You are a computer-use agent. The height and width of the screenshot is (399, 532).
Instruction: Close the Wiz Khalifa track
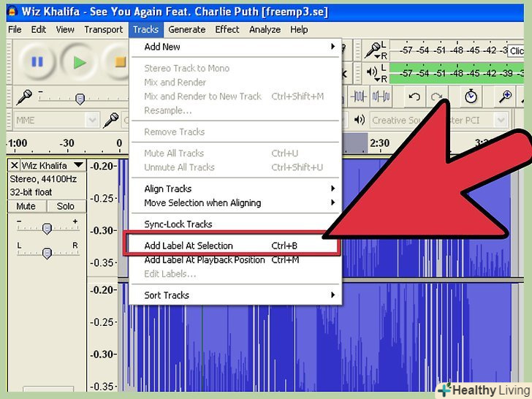coord(14,166)
